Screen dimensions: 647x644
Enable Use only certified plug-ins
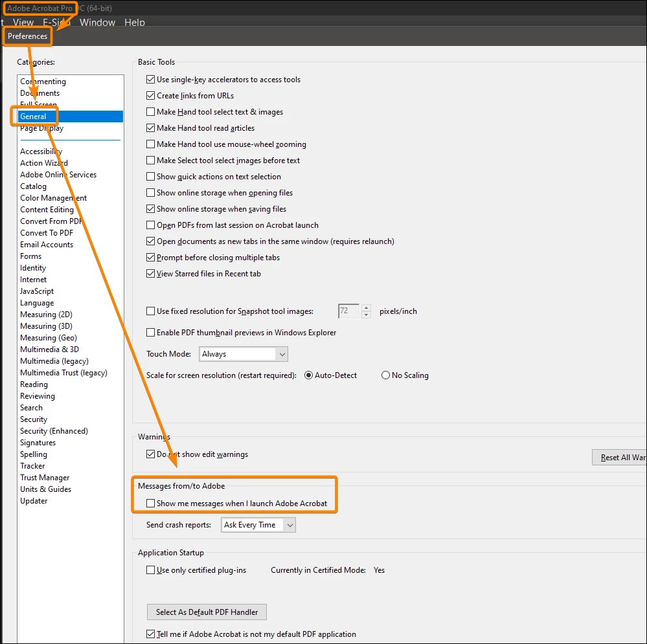pos(151,570)
